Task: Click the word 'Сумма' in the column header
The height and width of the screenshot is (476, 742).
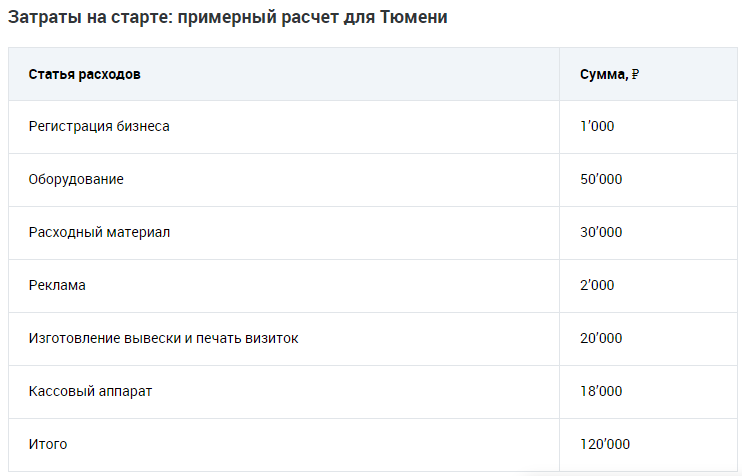Action: (603, 75)
